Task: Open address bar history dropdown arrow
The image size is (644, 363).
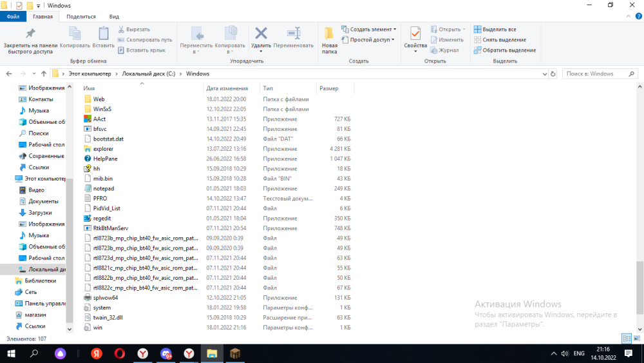Action: click(545, 74)
